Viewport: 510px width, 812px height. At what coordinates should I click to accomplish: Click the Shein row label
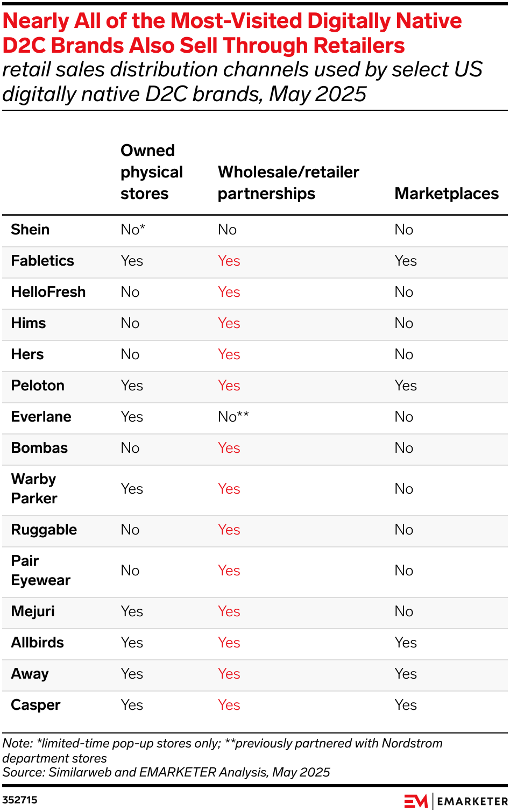tap(30, 230)
